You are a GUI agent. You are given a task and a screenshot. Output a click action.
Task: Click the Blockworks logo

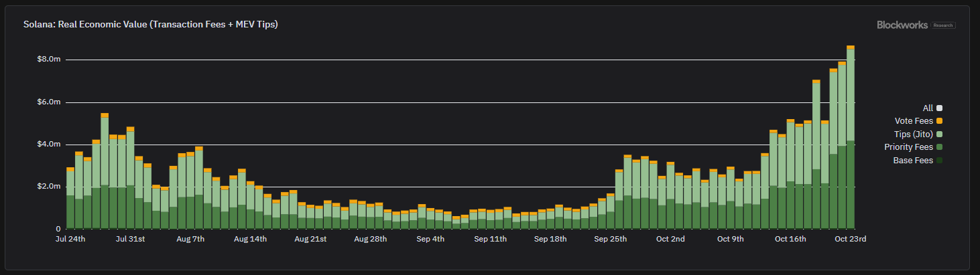(x=902, y=25)
